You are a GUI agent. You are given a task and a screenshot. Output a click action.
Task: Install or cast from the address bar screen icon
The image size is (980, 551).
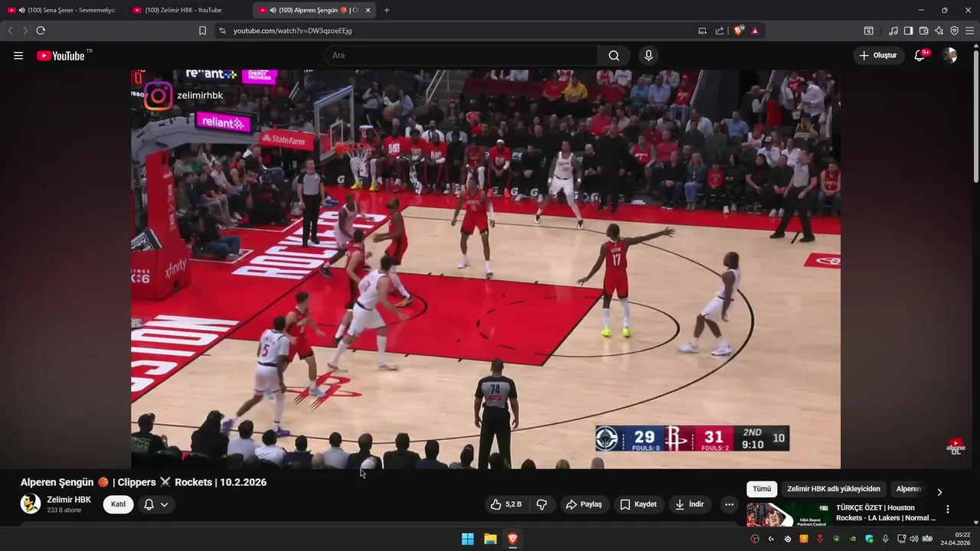pos(702,31)
